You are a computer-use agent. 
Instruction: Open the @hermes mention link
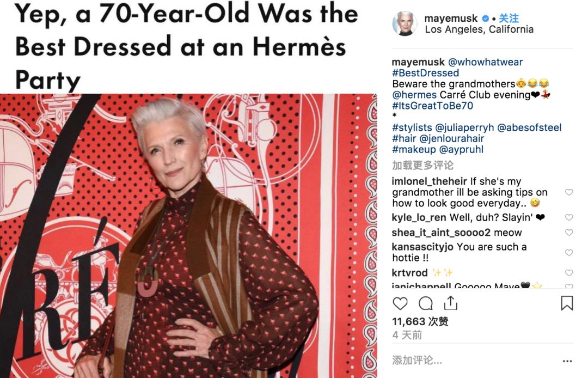tap(414, 95)
